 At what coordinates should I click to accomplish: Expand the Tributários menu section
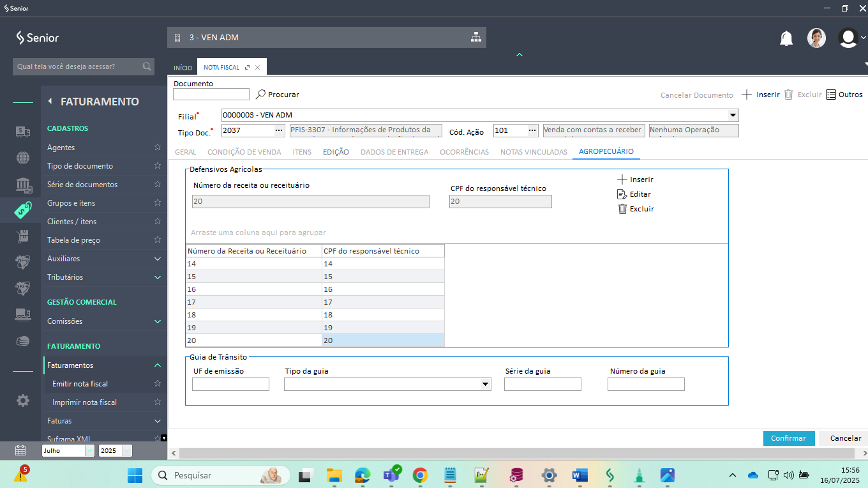(158, 277)
